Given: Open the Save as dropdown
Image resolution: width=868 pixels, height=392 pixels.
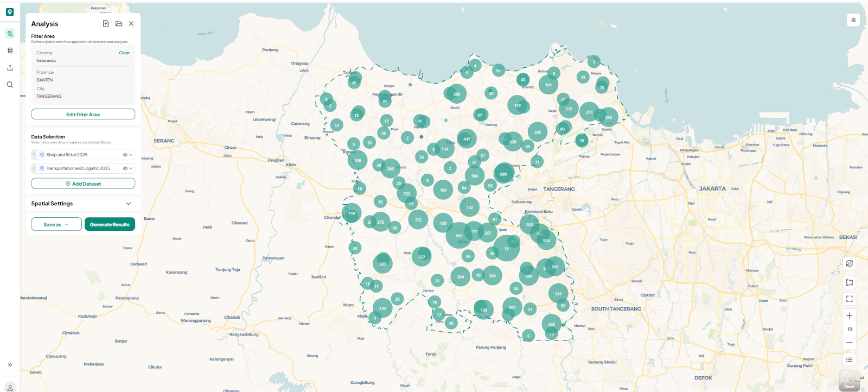Looking at the screenshot, I should click(56, 224).
